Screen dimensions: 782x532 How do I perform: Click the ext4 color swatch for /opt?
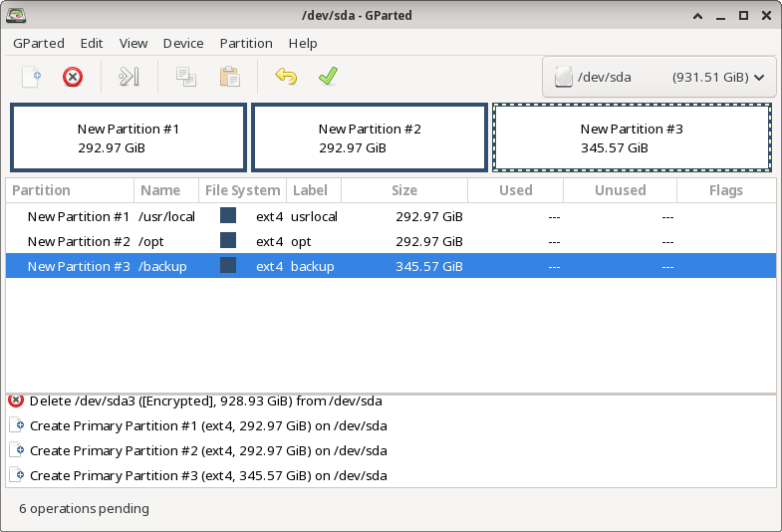click(228, 240)
